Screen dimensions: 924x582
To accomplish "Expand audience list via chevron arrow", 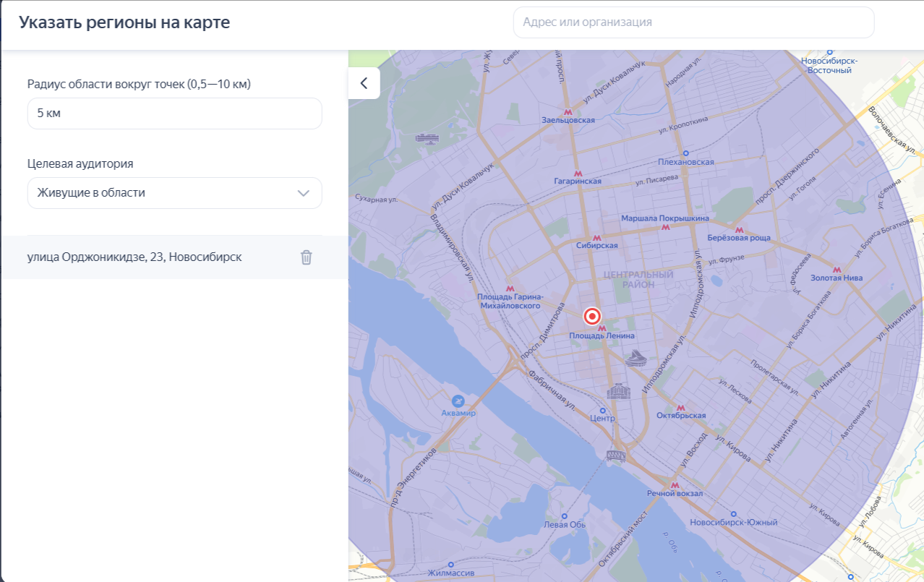I will (x=304, y=193).
